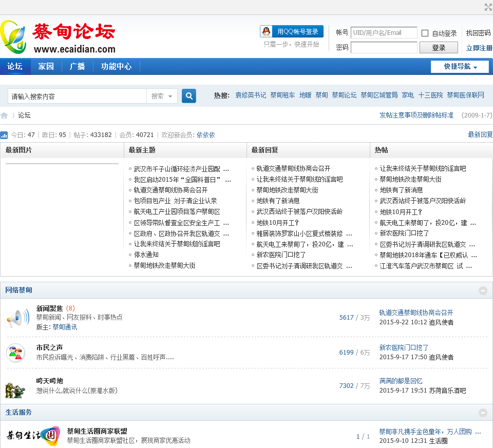The height and width of the screenshot is (448, 493).
Task: Click the 市民之声 people icon
Action: click(16, 353)
